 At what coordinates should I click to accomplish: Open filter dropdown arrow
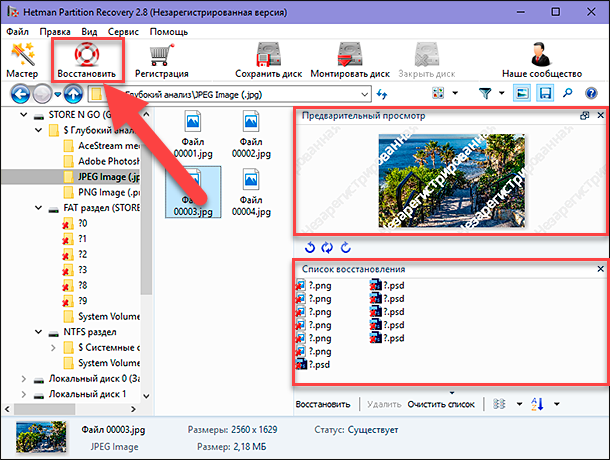[501, 93]
